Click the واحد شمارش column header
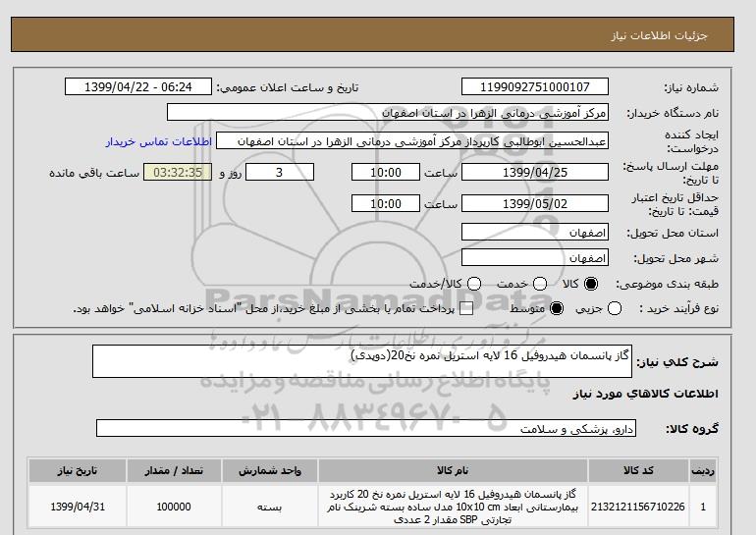The image size is (756, 535). tap(270, 471)
